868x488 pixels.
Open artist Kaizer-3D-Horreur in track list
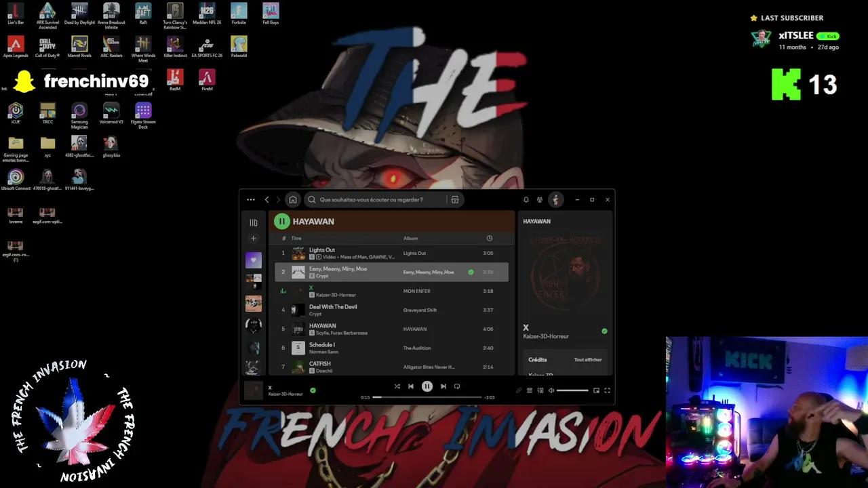click(x=336, y=295)
